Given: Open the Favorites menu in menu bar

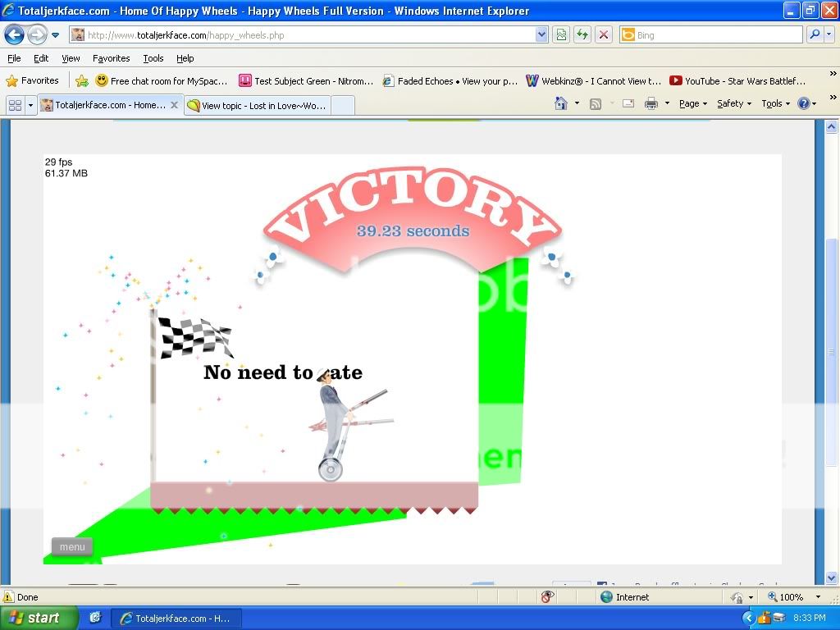Looking at the screenshot, I should [x=111, y=58].
